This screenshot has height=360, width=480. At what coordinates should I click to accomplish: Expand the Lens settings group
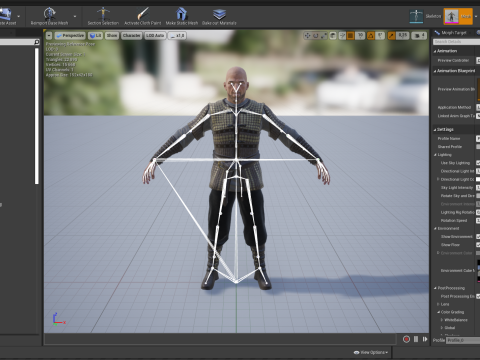tap(438, 304)
